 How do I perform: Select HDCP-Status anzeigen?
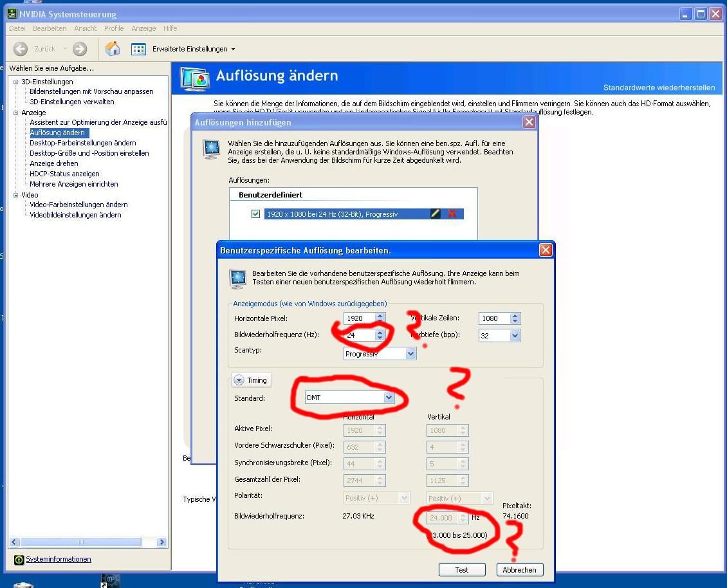coord(64,174)
